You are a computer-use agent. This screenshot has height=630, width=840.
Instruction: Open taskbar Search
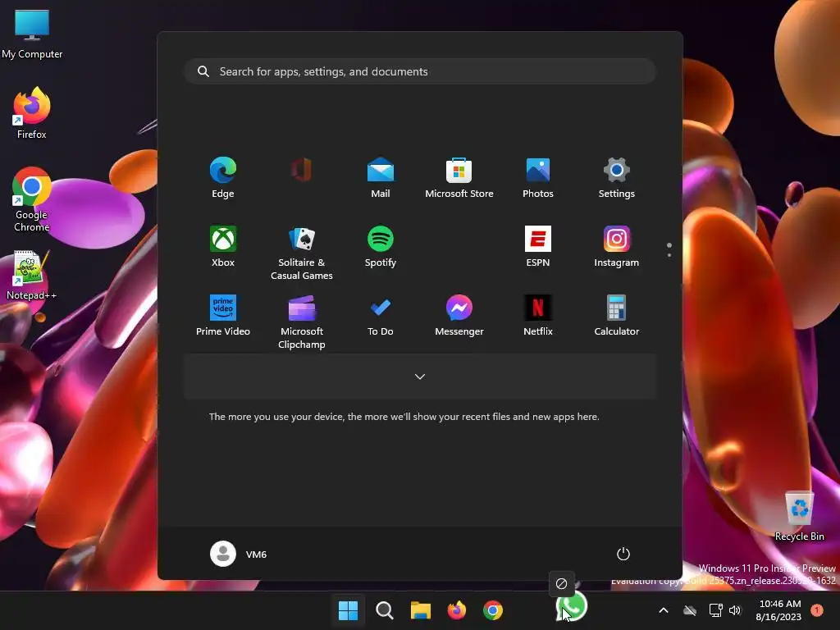coord(384,610)
